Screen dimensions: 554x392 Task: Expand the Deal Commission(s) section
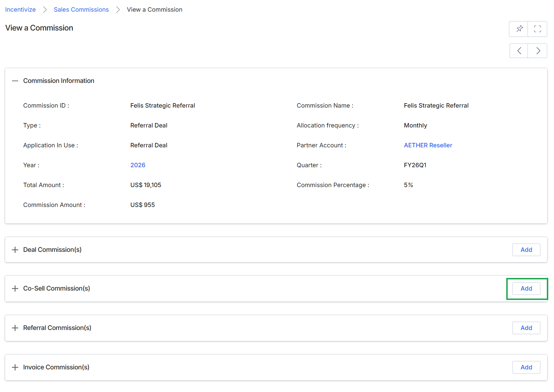[x=15, y=250]
